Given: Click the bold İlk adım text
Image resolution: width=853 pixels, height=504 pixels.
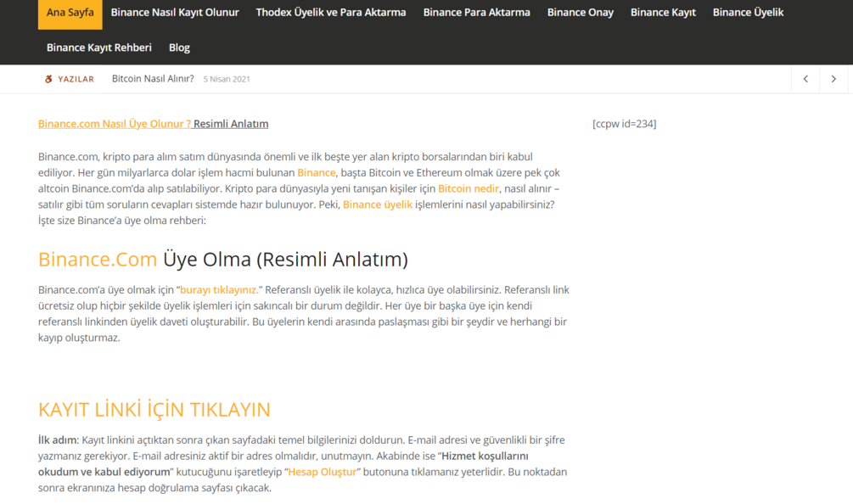Looking at the screenshot, I should (57, 440).
